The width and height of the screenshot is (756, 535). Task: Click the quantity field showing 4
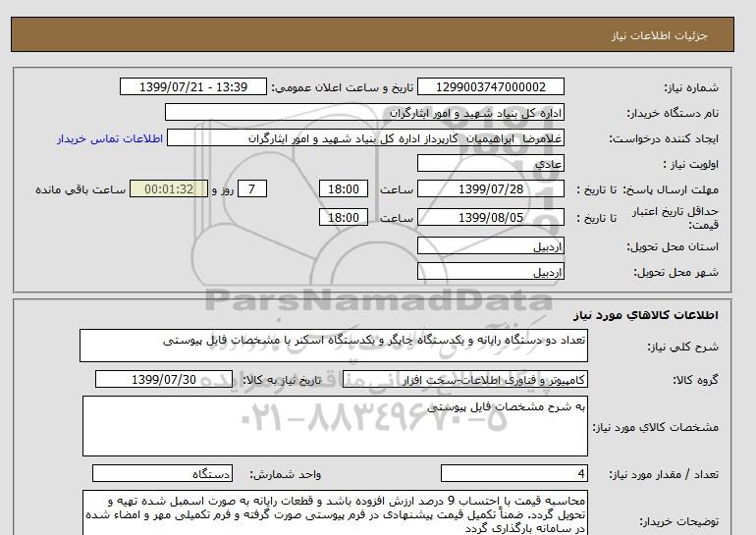[514, 474]
